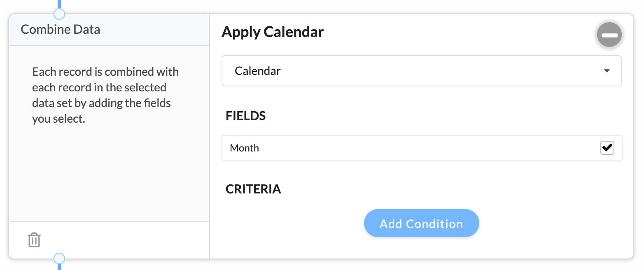Viewport: 644px width, 270px height.
Task: Click the Apply Calendar step title
Action: (273, 32)
